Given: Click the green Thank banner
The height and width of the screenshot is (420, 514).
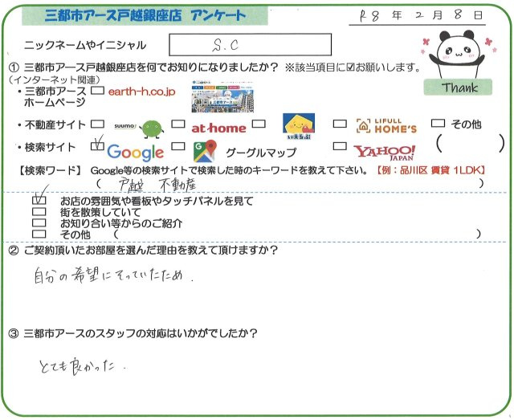Looking at the screenshot, I should pos(458,88).
